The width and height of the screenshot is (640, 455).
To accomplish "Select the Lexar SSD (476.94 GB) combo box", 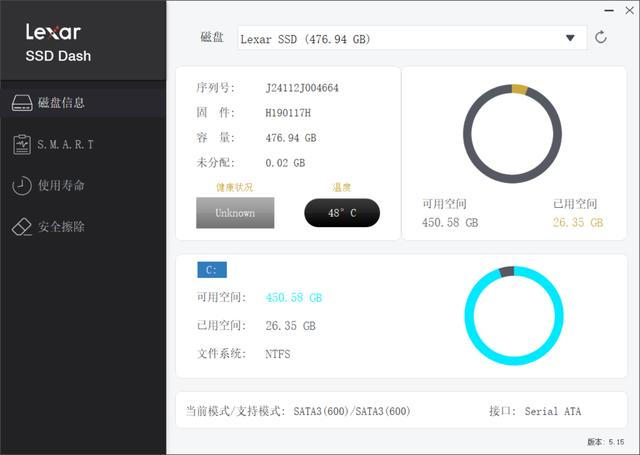I will tap(412, 38).
